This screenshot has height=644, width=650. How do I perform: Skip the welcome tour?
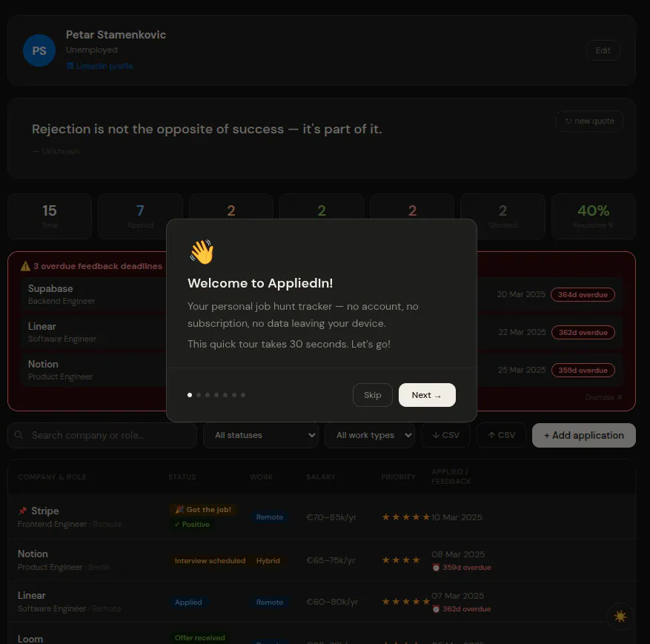tap(372, 395)
